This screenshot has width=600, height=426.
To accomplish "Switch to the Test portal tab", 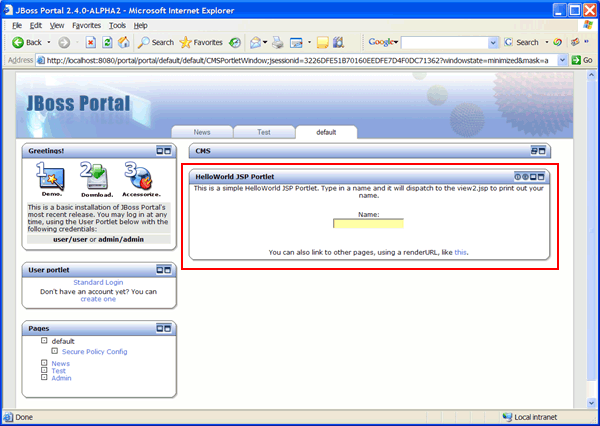I will point(264,132).
